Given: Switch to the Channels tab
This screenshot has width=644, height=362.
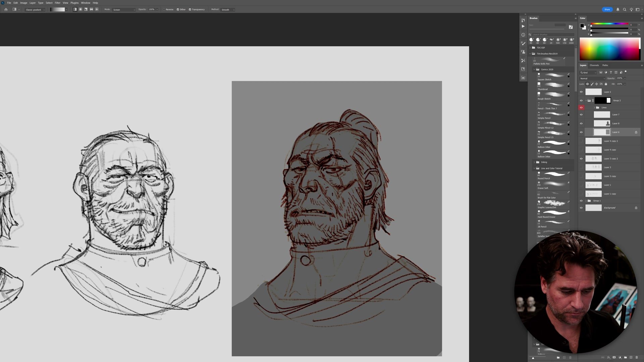Looking at the screenshot, I should 594,65.
